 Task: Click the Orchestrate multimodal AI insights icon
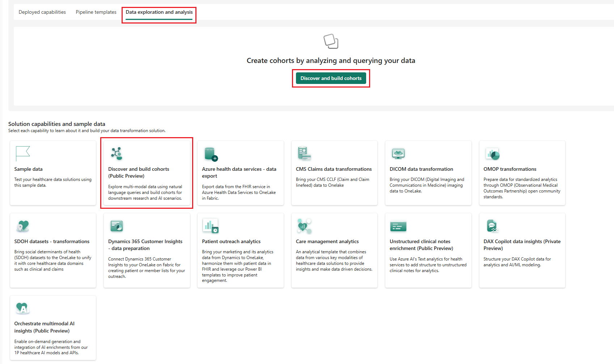pyautogui.click(x=22, y=308)
